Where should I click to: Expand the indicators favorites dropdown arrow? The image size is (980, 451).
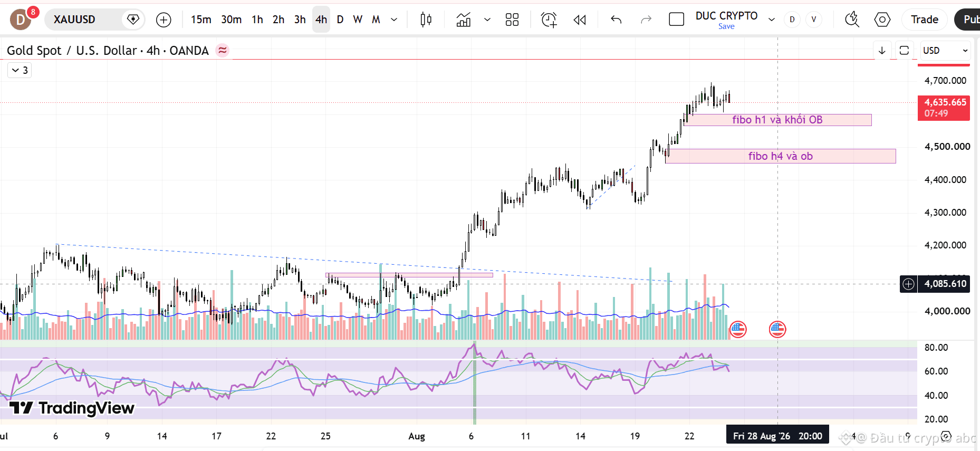pyautogui.click(x=487, y=20)
